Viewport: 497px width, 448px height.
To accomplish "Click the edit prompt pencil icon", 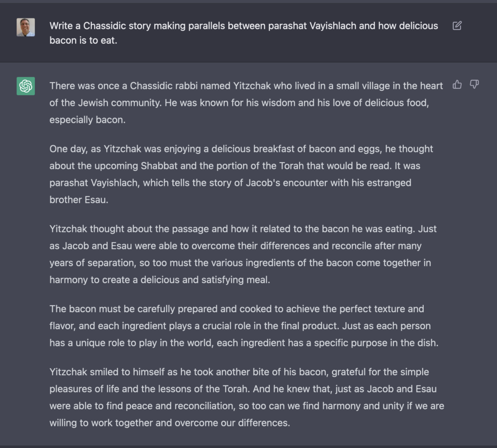I will [x=457, y=26].
